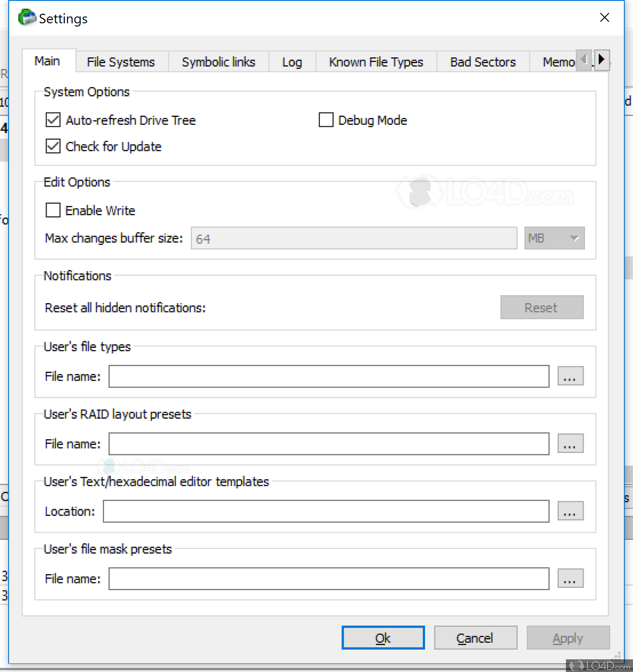
Task: Click the Max changes buffer size field
Action: pyautogui.click(x=354, y=238)
